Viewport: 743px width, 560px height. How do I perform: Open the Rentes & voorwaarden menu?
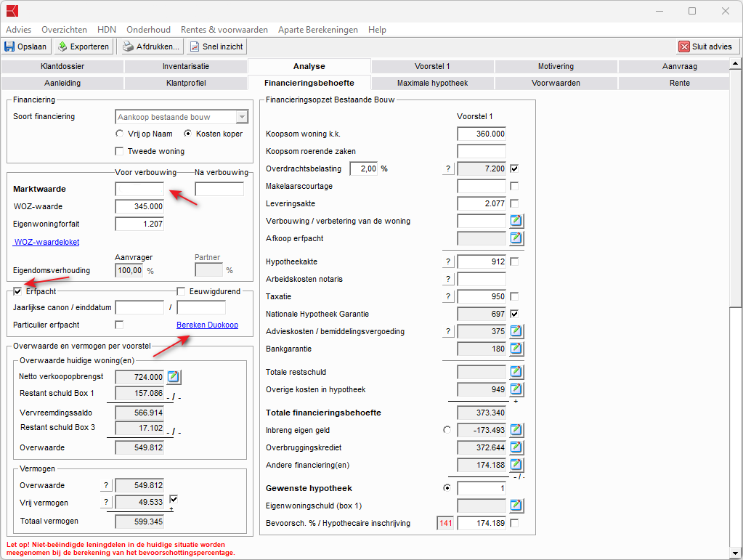[x=224, y=30]
